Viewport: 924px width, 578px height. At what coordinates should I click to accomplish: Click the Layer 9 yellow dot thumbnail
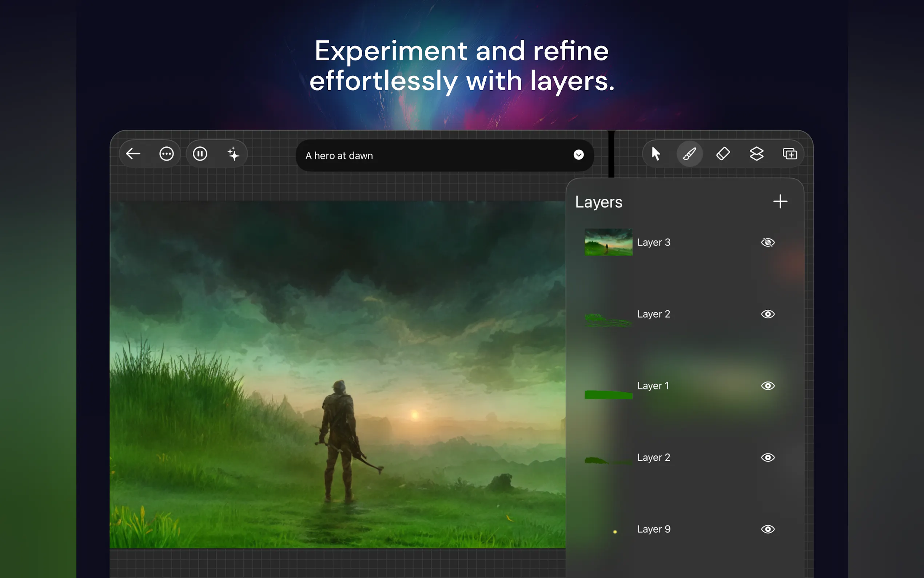[614, 531]
